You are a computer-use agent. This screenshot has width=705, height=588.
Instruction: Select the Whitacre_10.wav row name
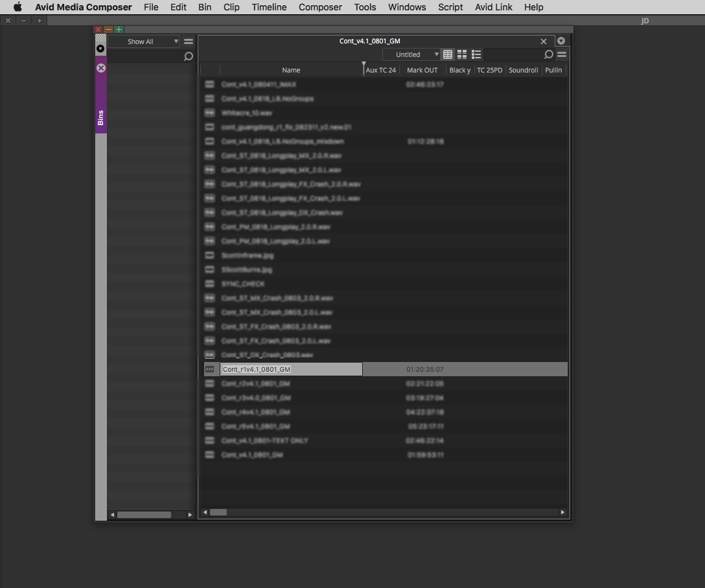pos(246,113)
